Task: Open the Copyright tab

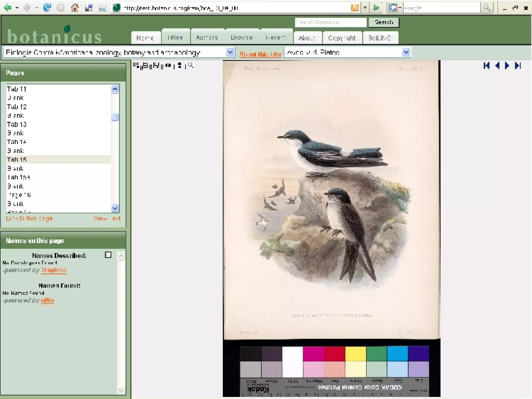Action: pos(342,38)
